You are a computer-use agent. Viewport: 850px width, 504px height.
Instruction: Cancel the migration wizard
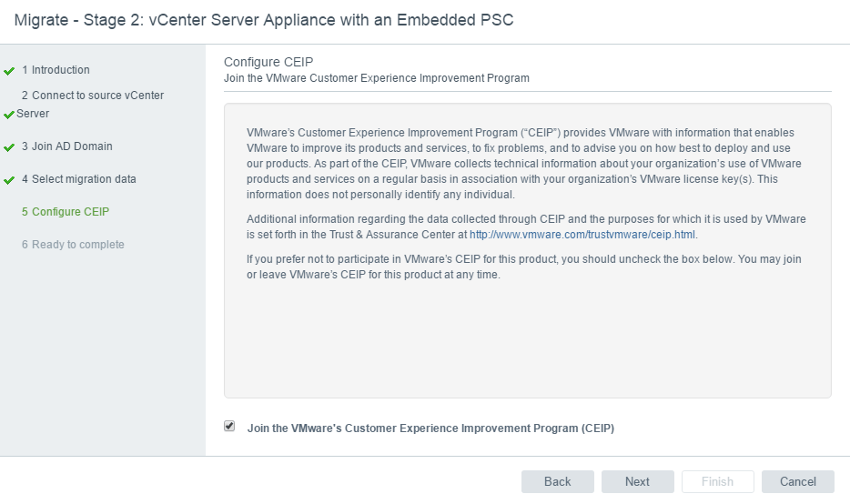pyautogui.click(x=797, y=481)
